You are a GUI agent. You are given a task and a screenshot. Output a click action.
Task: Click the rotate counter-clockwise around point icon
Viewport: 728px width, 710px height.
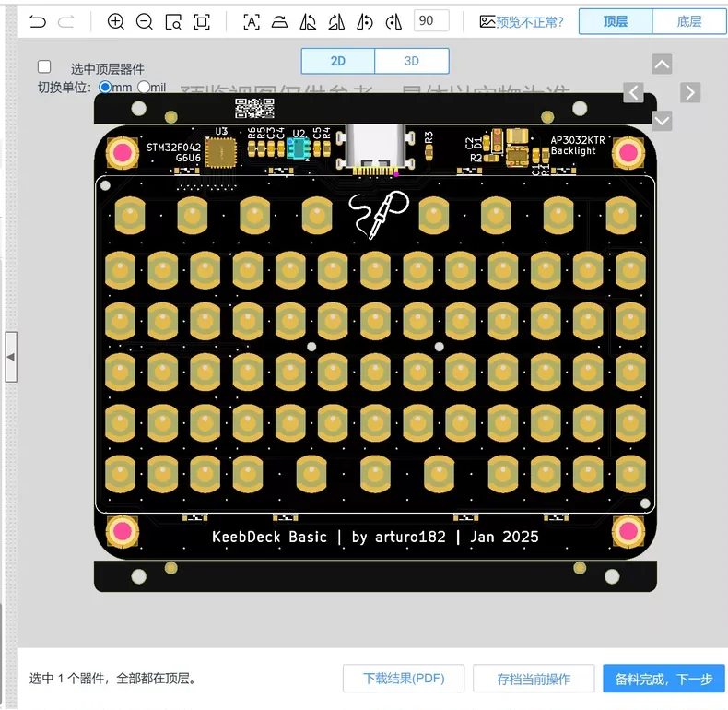tap(365, 21)
